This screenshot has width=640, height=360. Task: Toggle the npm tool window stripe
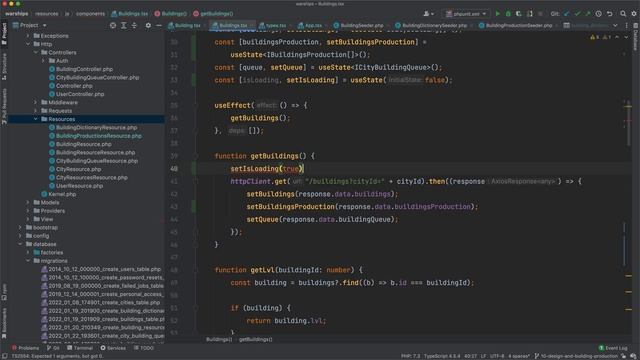[x=4, y=292]
